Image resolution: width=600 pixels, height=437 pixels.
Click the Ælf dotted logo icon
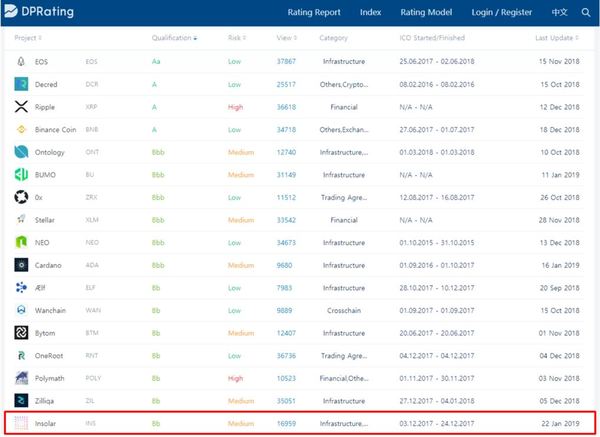[21, 287]
